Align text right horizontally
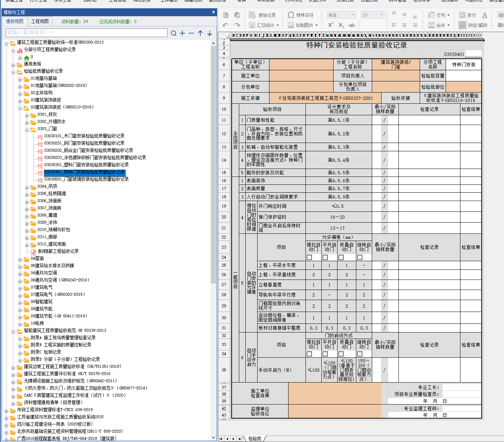The height and width of the screenshot is (442, 504). coord(415,25)
